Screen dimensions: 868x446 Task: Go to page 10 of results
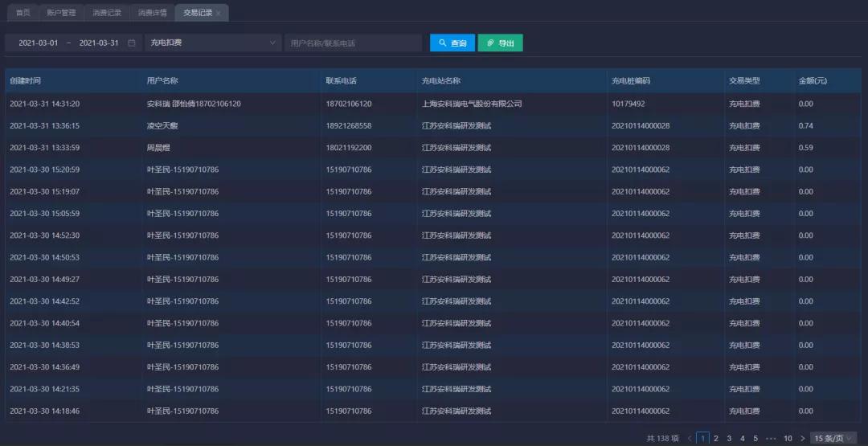(x=788, y=438)
